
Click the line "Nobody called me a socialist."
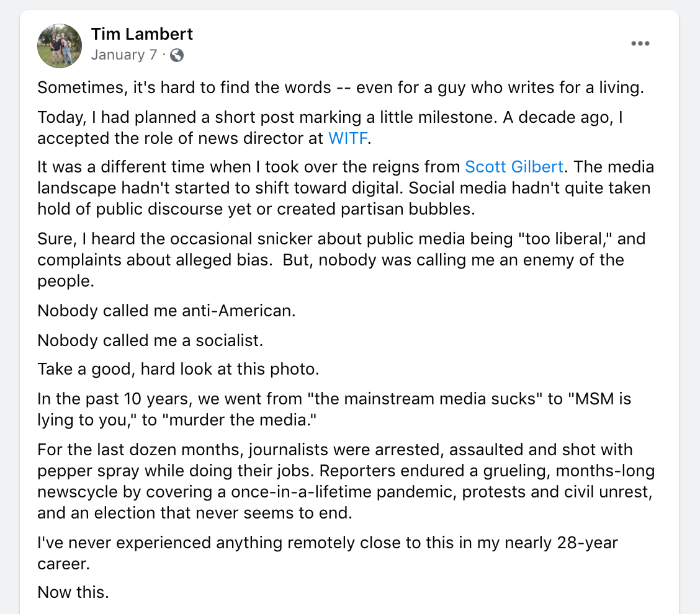coord(150,340)
